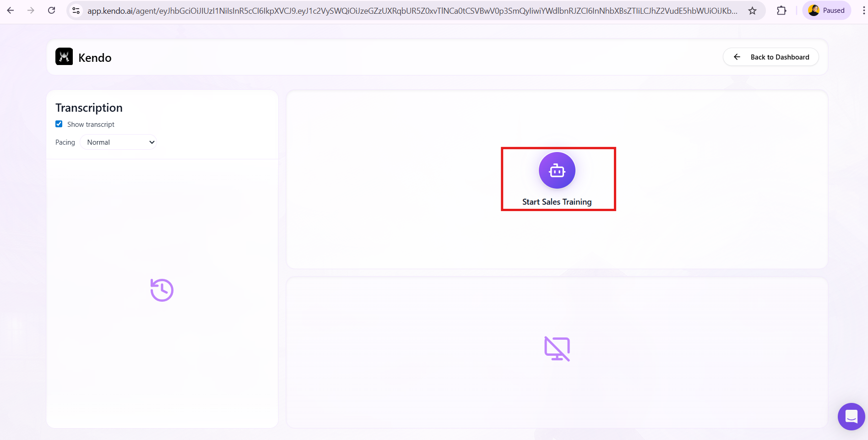Click the transcript history clock icon

[x=162, y=290]
